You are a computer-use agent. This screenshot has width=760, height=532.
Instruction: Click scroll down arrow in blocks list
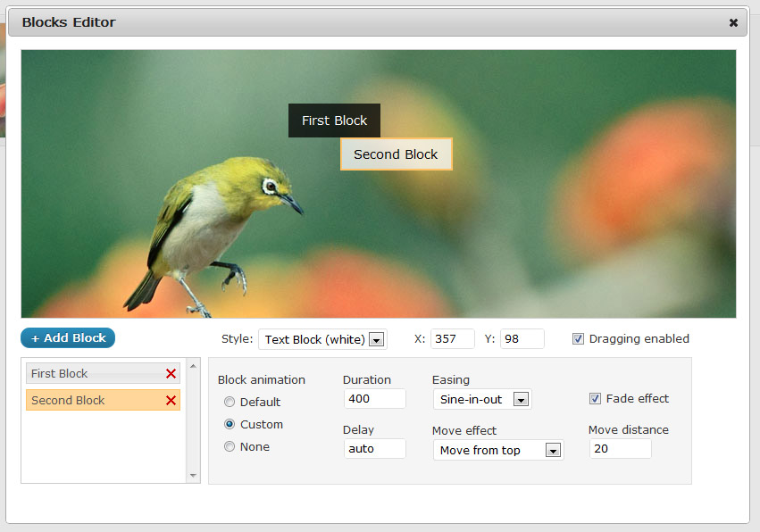click(194, 476)
